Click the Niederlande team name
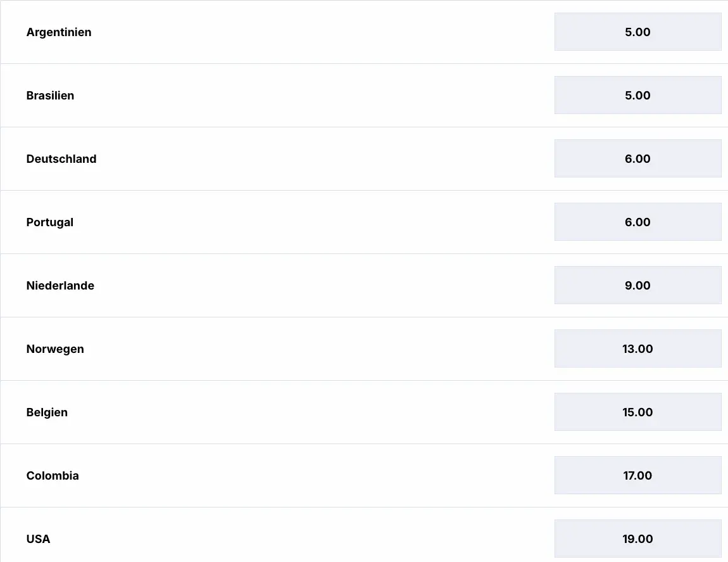The image size is (728, 562). click(60, 286)
